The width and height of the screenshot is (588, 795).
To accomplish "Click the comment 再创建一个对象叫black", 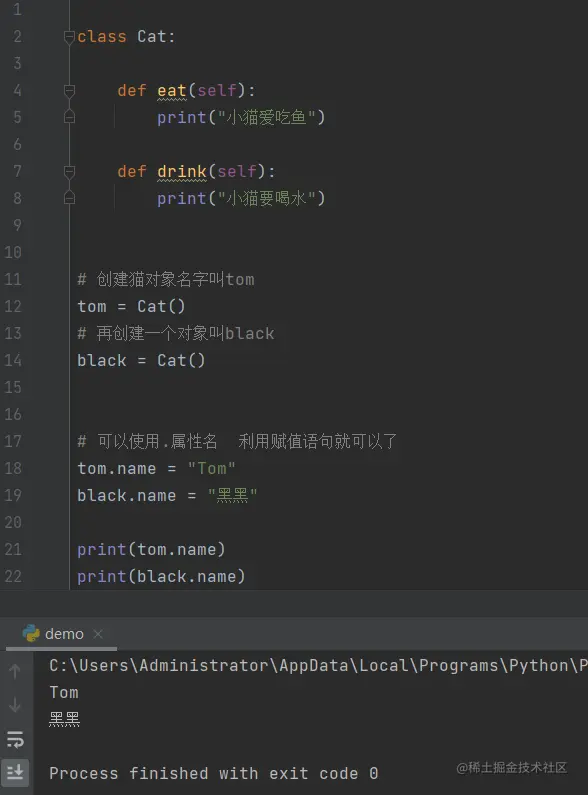I will click(175, 334).
